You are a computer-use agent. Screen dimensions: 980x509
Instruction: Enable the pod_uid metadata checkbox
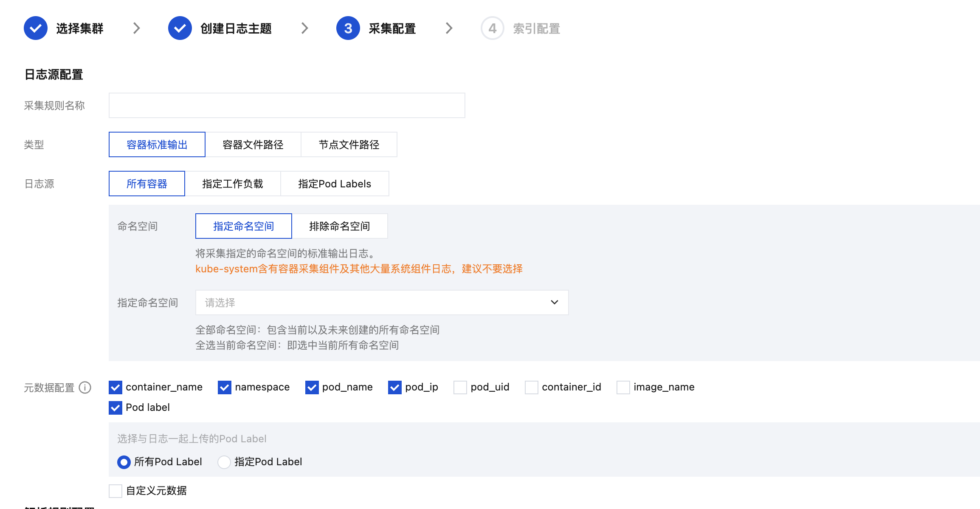(460, 387)
